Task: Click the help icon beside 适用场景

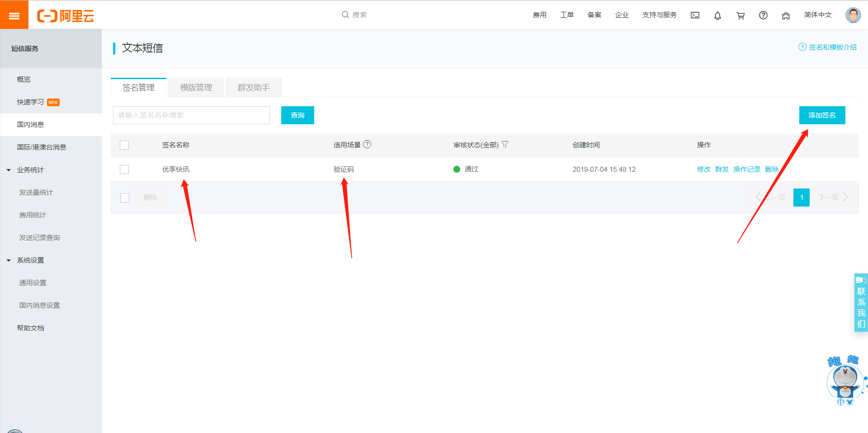Action: pyautogui.click(x=367, y=144)
